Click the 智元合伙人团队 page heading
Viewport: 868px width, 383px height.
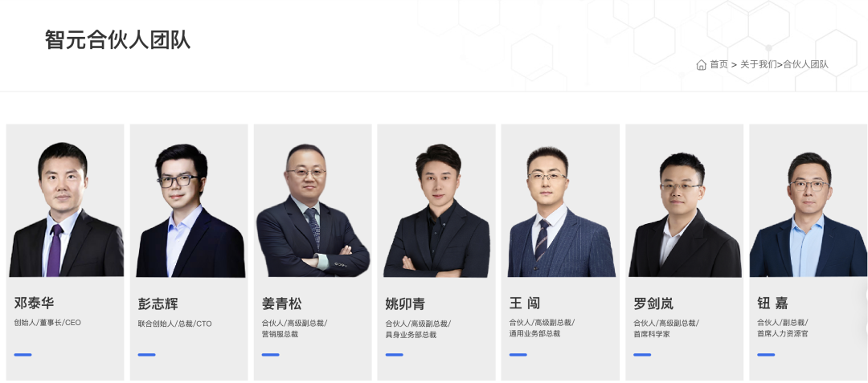117,40
